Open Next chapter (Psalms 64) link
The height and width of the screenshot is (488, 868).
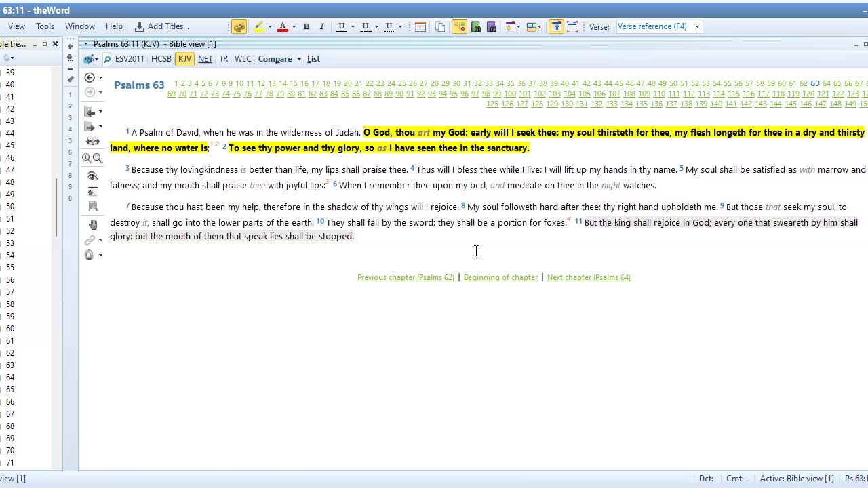point(589,277)
